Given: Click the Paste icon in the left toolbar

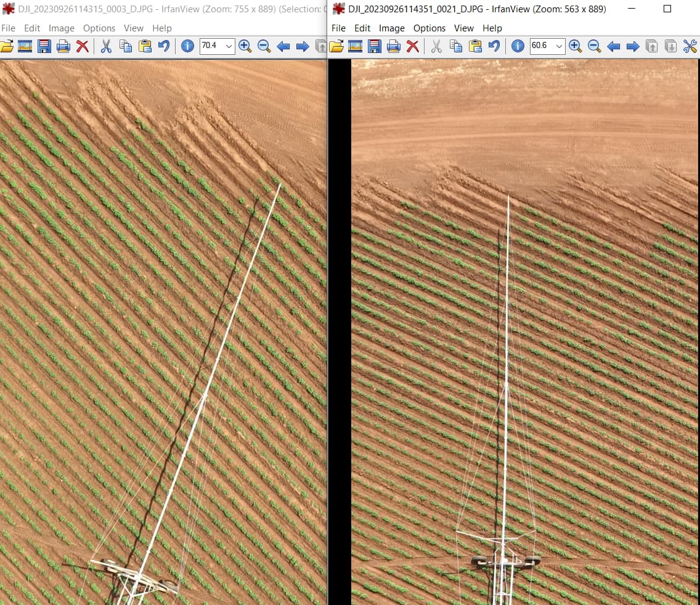Looking at the screenshot, I should (144, 46).
